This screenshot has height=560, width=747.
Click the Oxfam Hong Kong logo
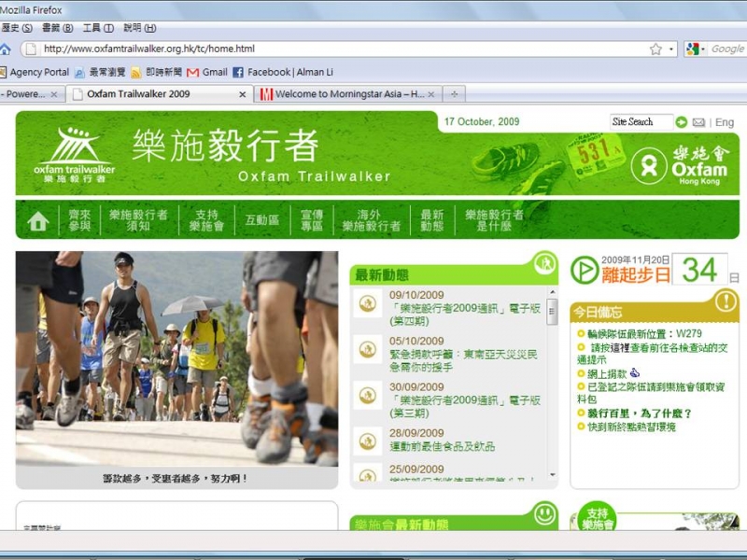point(680,165)
